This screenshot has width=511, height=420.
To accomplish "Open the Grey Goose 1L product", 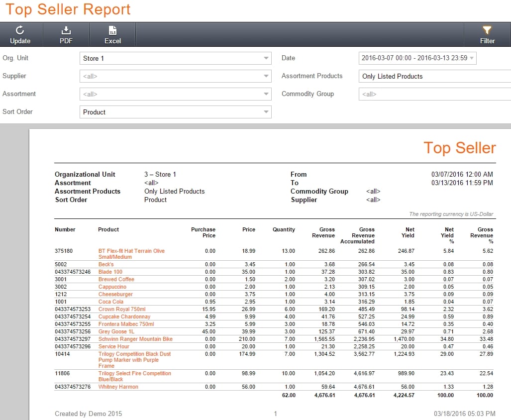I will coord(116,331).
